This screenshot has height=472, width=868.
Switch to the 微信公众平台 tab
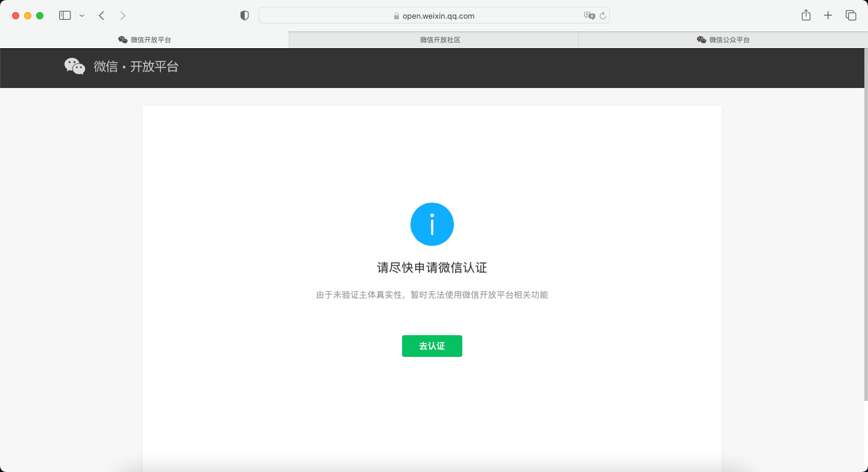[x=723, y=40]
